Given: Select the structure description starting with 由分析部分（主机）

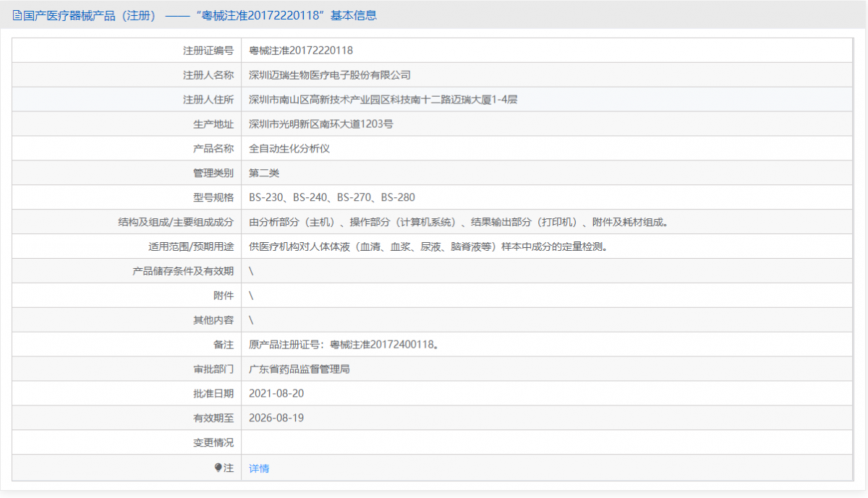Looking at the screenshot, I should [x=460, y=222].
